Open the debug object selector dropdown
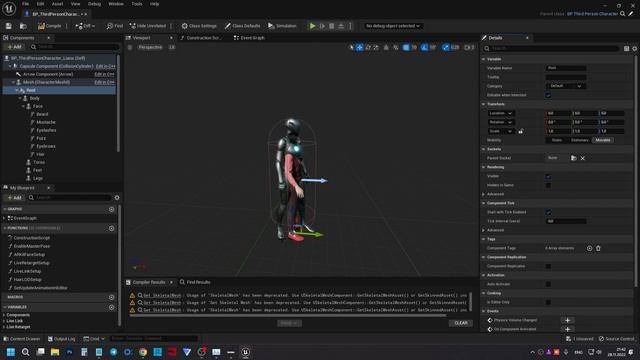Screen dimensions: 640x360 pos(392,26)
